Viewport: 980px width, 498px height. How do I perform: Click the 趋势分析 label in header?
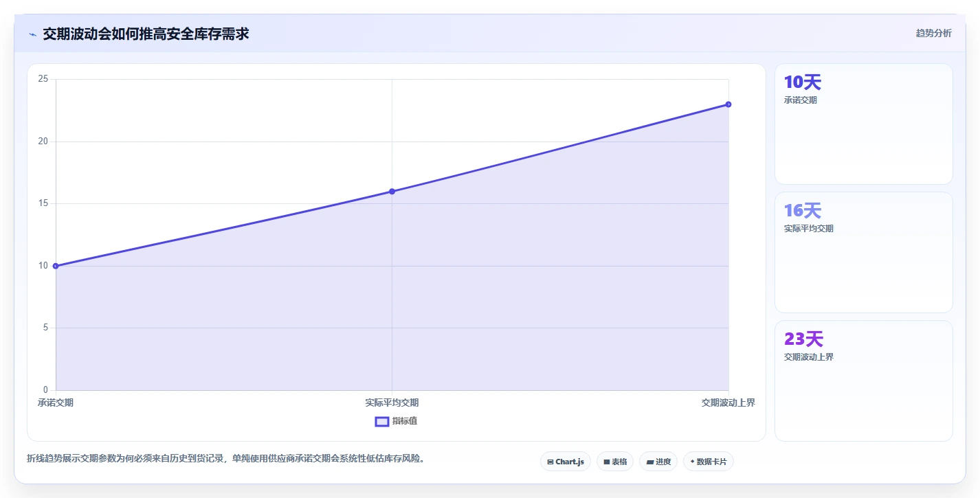pos(933,34)
